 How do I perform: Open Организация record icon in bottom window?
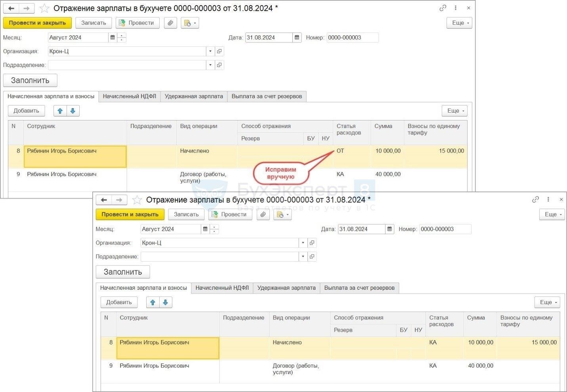point(312,243)
